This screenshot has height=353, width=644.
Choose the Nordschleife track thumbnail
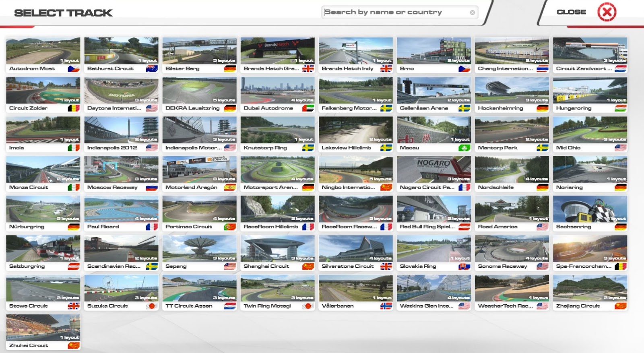512,169
